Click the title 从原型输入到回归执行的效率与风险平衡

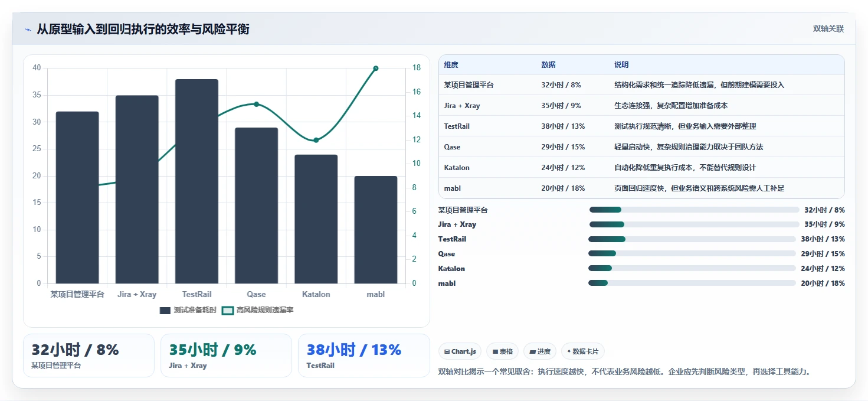pyautogui.click(x=143, y=29)
